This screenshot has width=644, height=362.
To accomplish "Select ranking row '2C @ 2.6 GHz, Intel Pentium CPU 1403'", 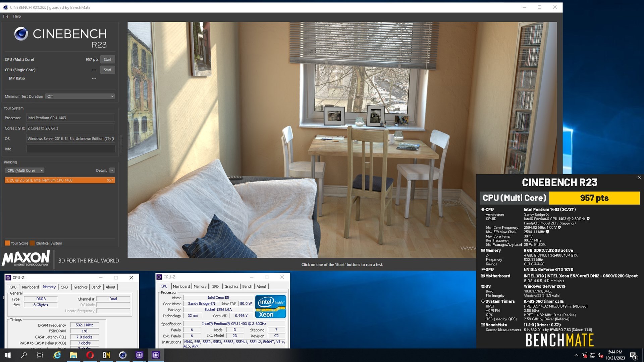I will click(x=60, y=180).
